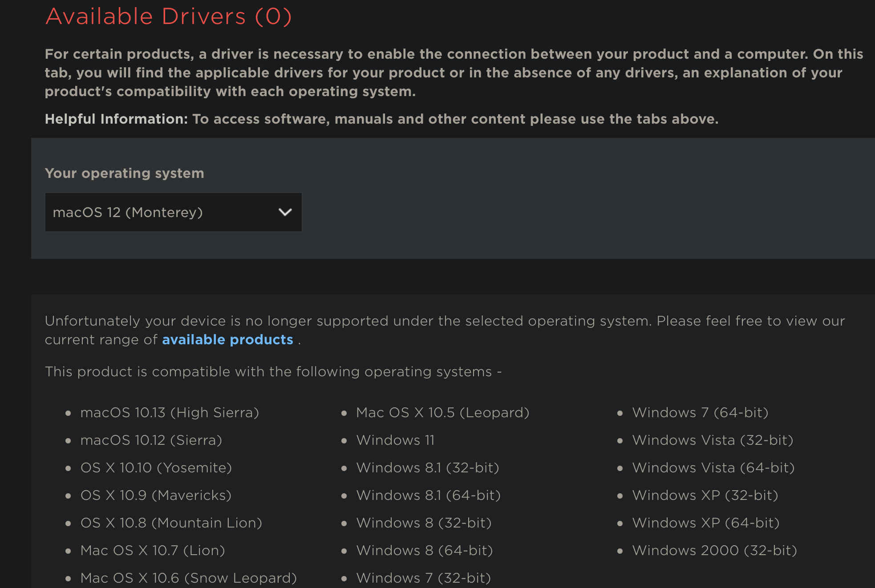Click Windows Vista (32-bit) list item
The image size is (875, 588).
click(x=713, y=440)
